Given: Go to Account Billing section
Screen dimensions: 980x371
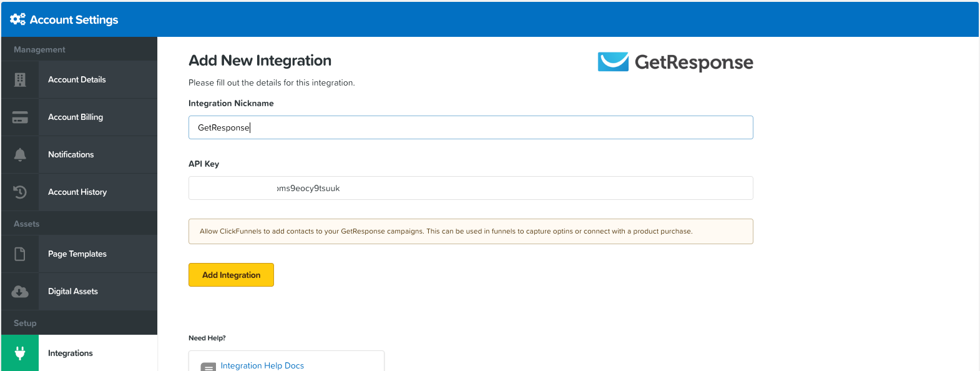Looking at the screenshot, I should [x=76, y=117].
